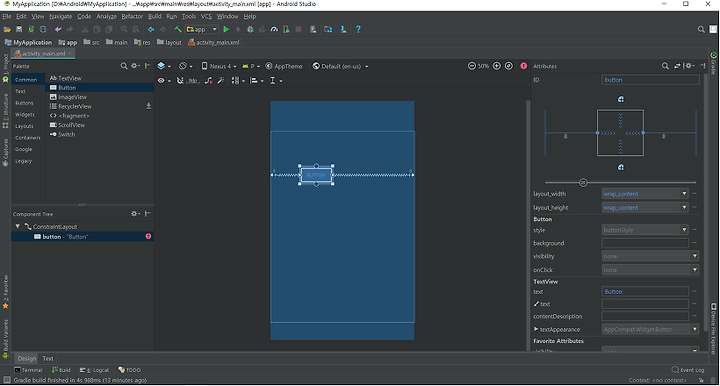
Task: Click Sync Project with Gradle icon
Action: (31, 29)
